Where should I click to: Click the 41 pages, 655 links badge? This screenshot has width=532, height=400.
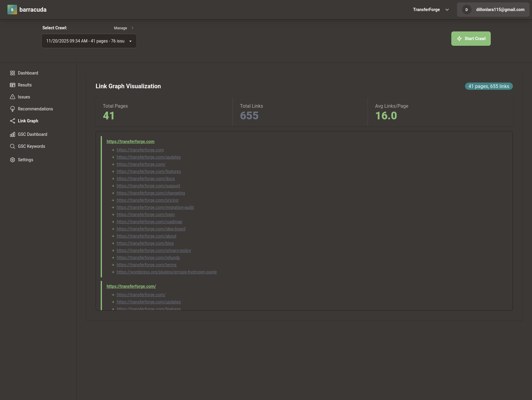[489, 86]
